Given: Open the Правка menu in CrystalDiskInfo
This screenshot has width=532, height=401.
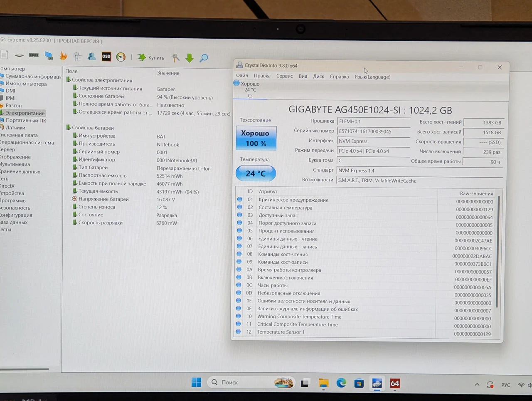Looking at the screenshot, I should pos(262,76).
